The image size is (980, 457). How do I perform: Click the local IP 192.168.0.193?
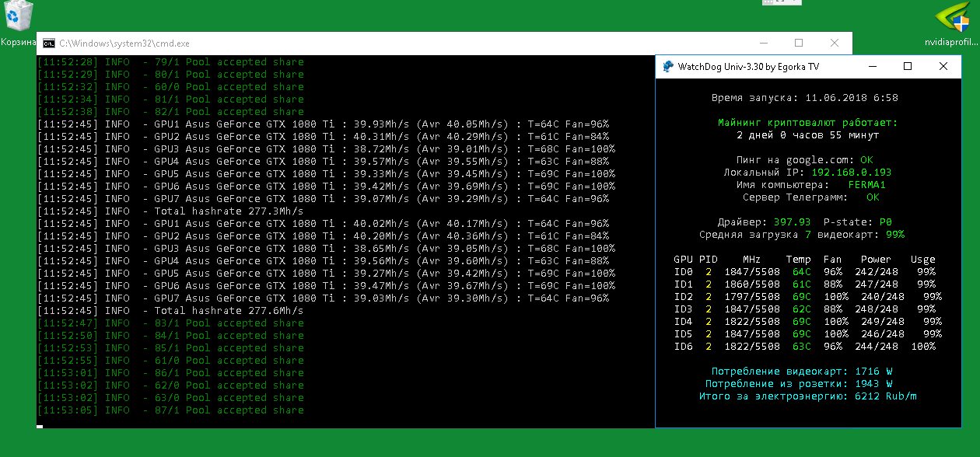pos(852,173)
